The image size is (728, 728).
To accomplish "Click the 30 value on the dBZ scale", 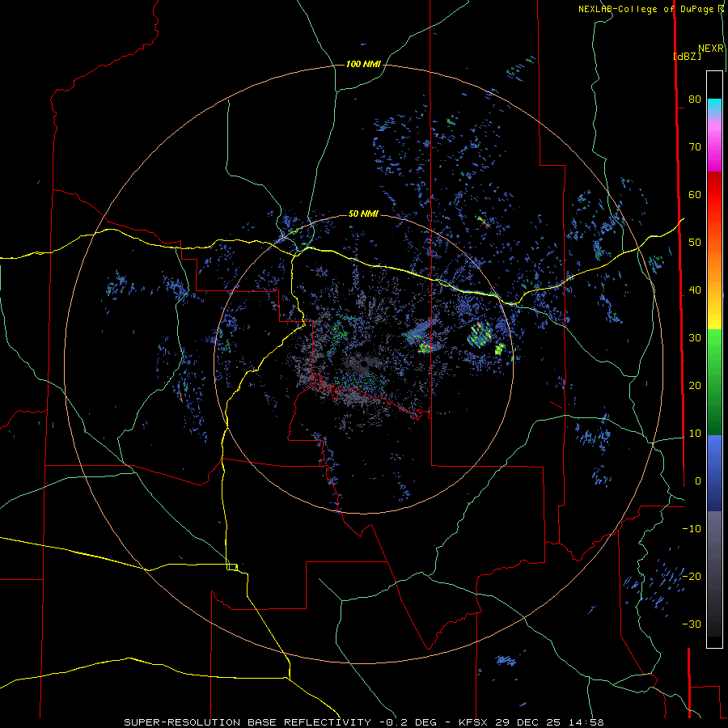I will [695, 338].
